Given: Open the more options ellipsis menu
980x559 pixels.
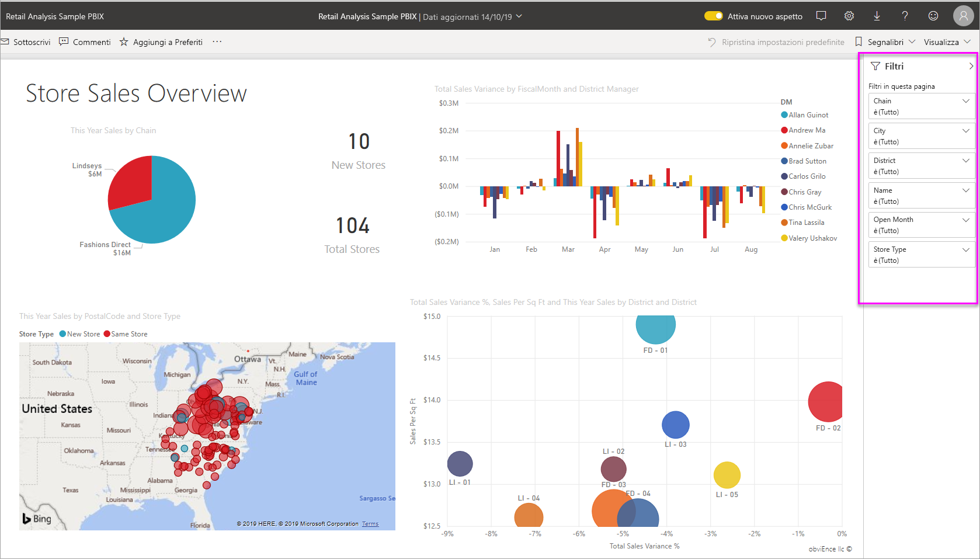Looking at the screenshot, I should (x=217, y=41).
